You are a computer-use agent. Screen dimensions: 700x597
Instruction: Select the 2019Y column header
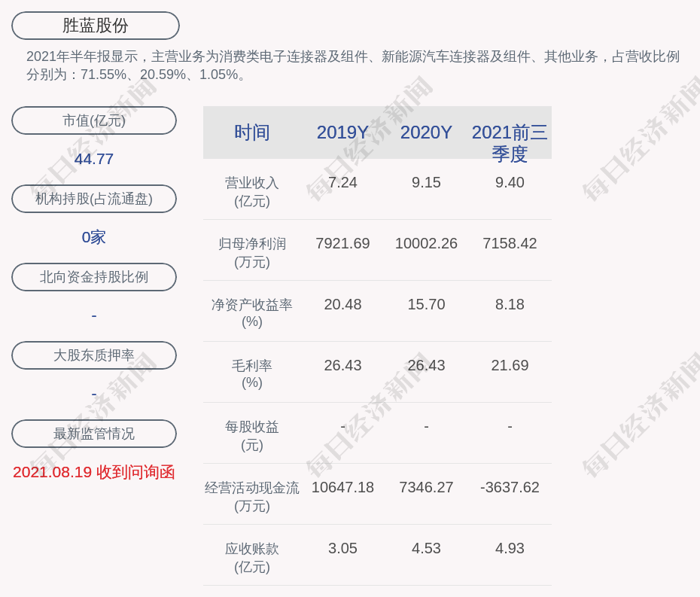(x=342, y=132)
